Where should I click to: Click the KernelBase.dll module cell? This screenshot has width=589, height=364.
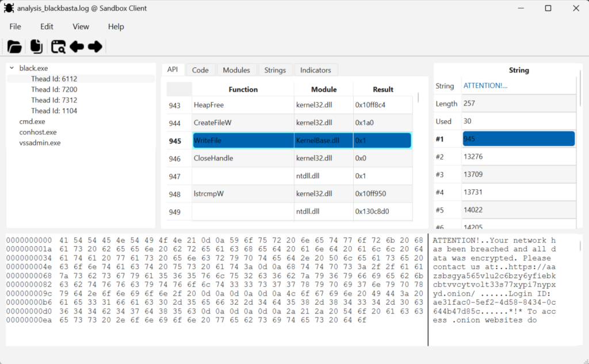[324, 140]
